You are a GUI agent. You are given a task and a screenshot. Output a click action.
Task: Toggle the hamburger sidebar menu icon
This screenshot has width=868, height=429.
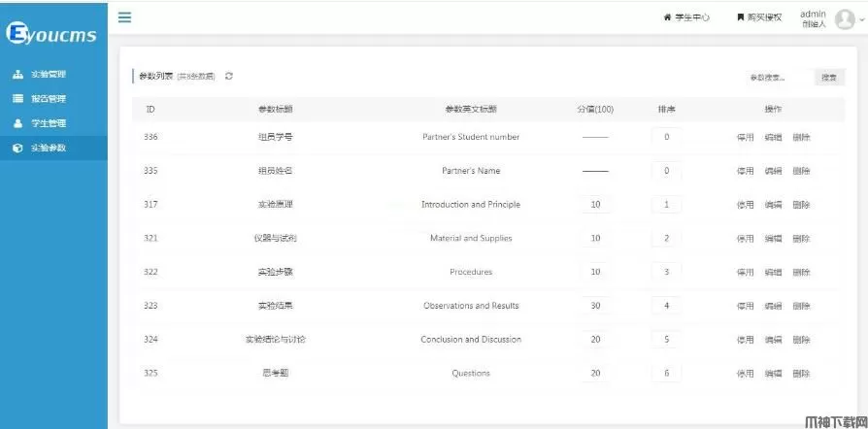tap(125, 16)
